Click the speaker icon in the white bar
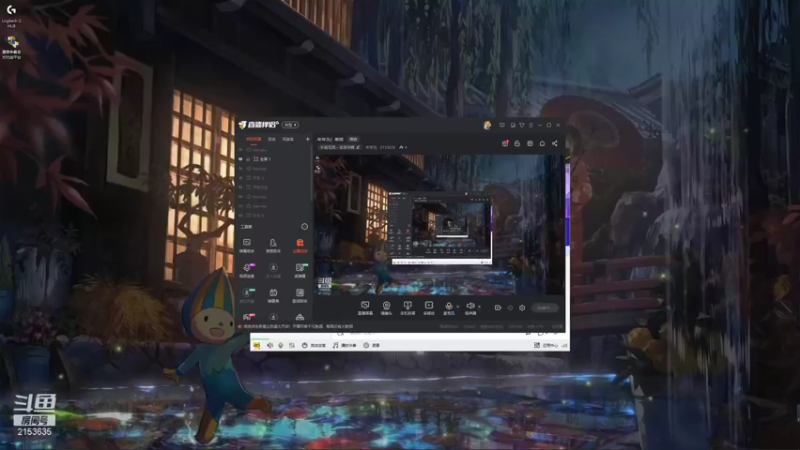 coord(270,345)
